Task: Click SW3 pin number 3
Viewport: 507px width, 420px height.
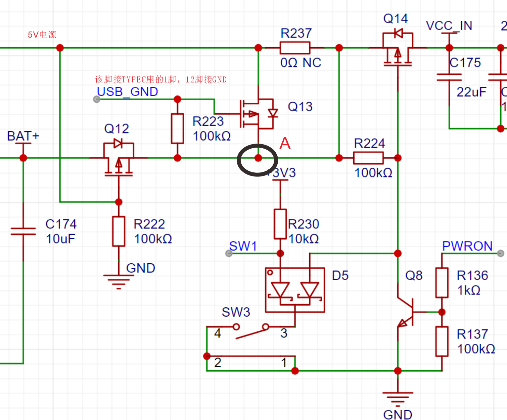Action: [284, 333]
